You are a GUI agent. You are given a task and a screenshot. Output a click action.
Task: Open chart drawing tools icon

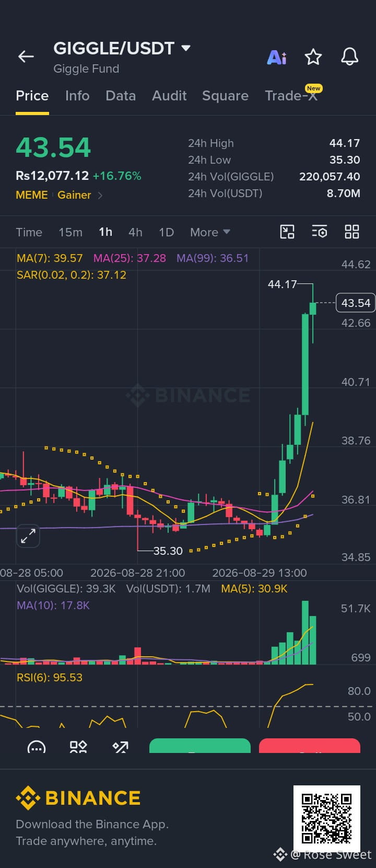click(x=287, y=232)
